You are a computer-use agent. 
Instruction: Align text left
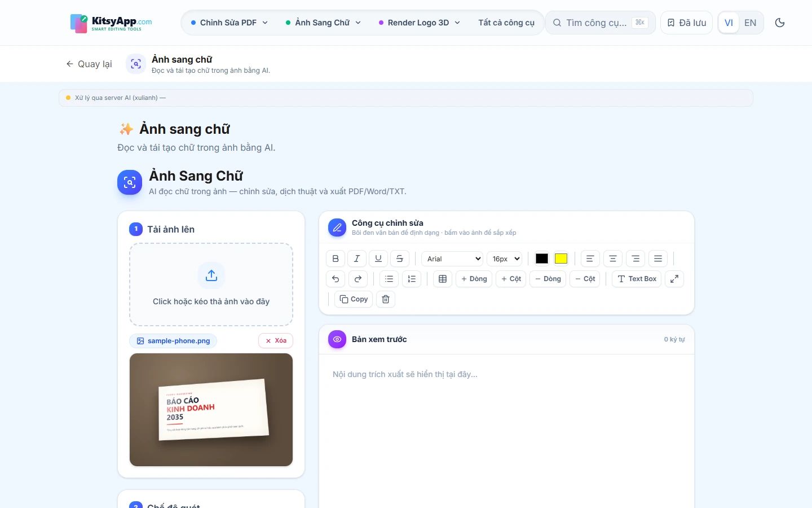pyautogui.click(x=590, y=259)
